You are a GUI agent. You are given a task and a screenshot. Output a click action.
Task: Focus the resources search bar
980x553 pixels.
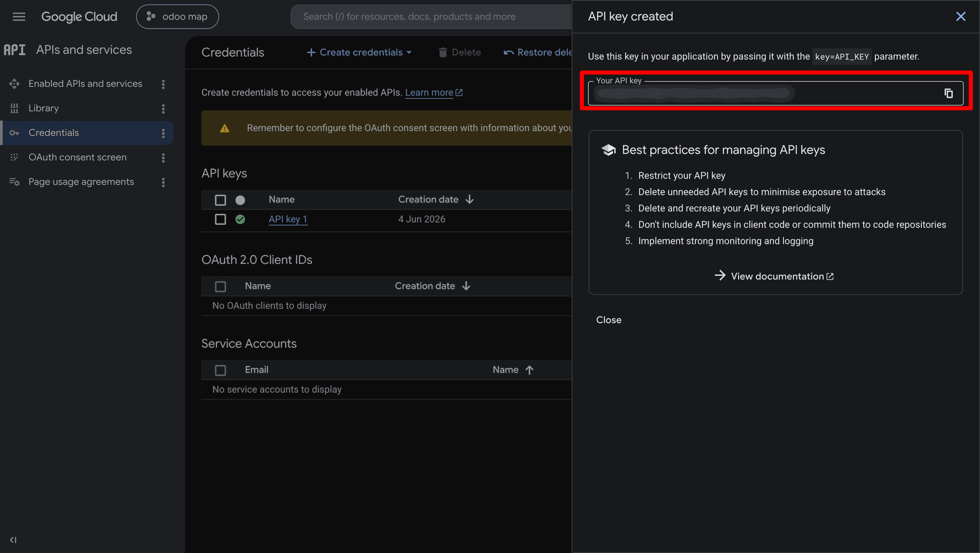point(431,16)
